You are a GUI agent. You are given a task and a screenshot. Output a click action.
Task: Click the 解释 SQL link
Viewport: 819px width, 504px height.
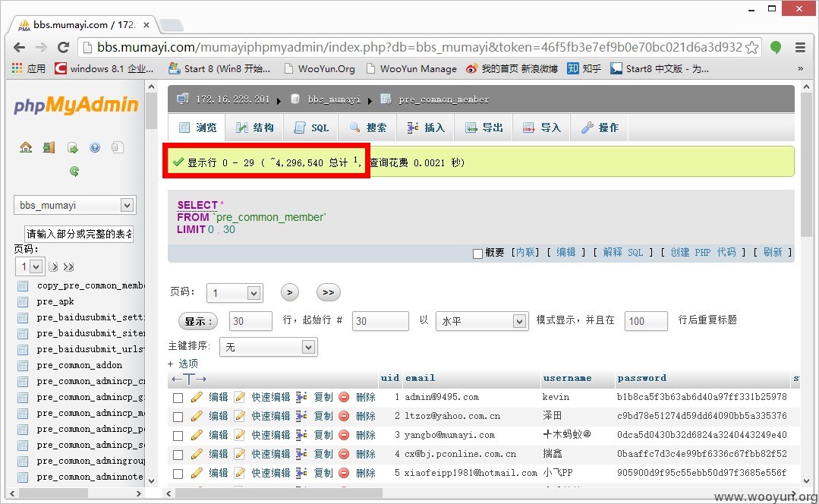(x=623, y=252)
